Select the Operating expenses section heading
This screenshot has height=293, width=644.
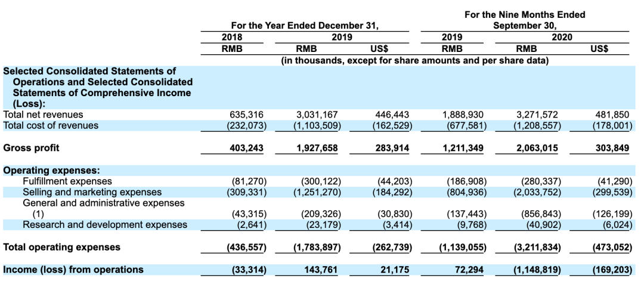tap(51, 170)
